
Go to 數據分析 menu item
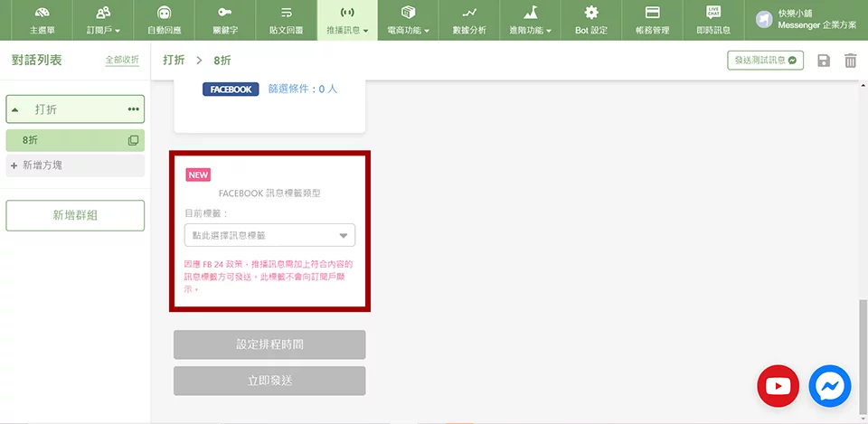pyautogui.click(x=468, y=20)
